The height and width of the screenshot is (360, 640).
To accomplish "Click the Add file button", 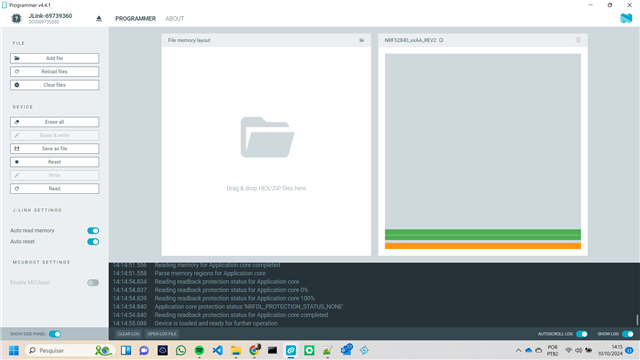I will click(54, 58).
